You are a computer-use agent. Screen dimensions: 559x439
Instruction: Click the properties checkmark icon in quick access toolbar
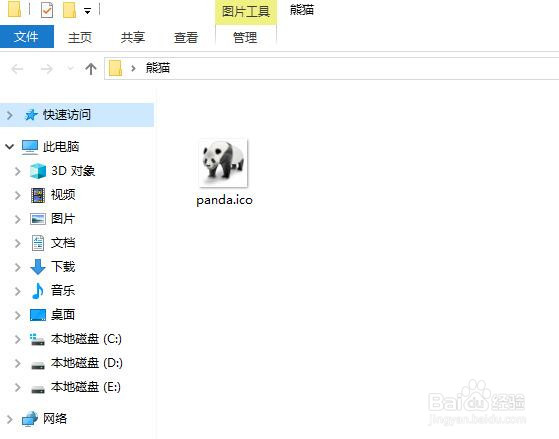tap(47, 10)
